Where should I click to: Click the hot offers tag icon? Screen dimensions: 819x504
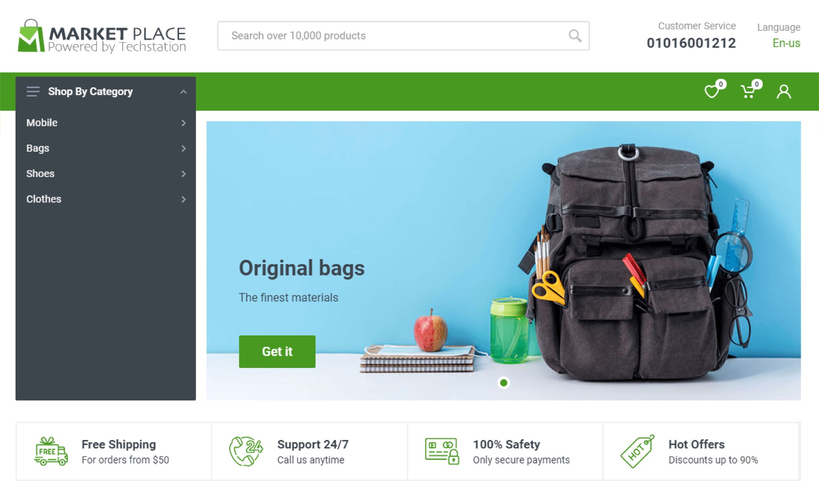coord(638,451)
